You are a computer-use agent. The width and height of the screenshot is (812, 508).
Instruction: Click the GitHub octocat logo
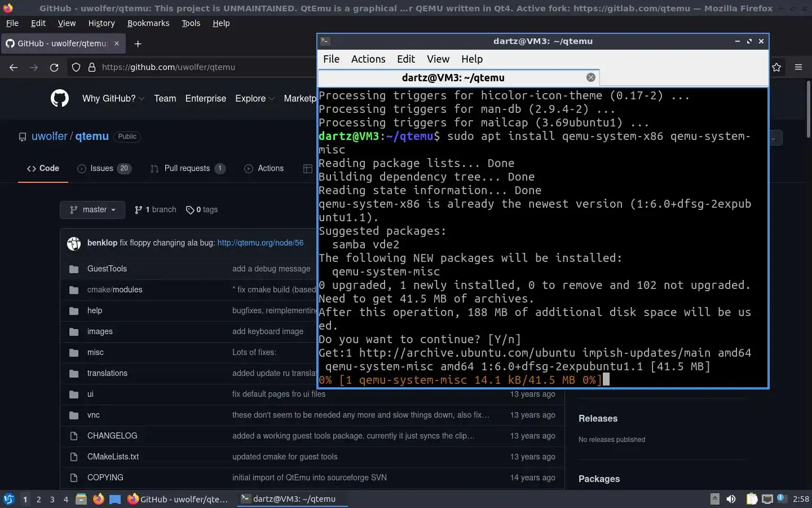(x=60, y=98)
